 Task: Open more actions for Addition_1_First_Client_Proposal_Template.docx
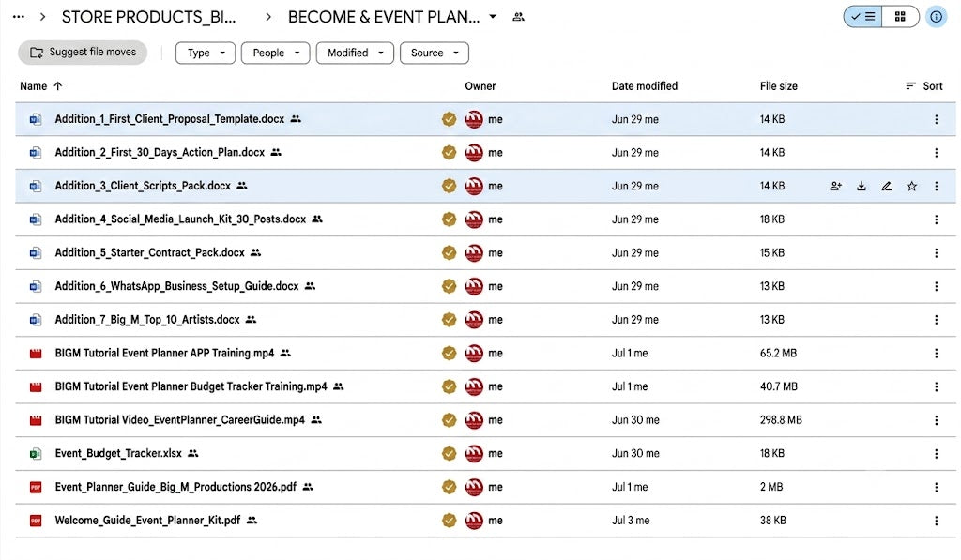click(x=936, y=119)
